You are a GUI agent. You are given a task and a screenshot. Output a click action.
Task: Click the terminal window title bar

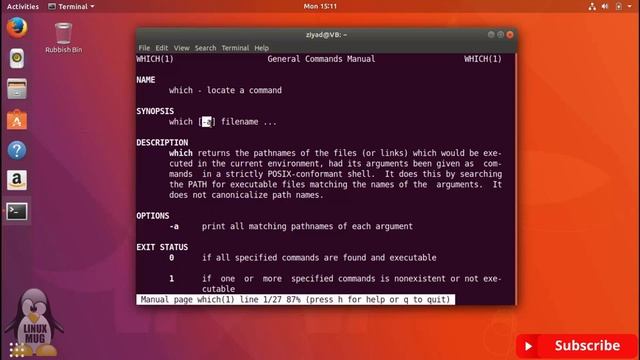tap(326, 35)
